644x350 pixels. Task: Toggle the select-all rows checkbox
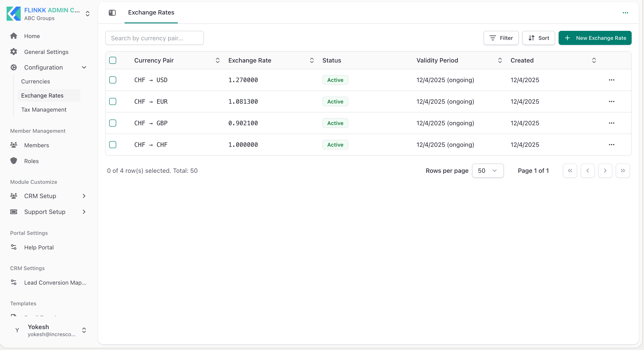(x=113, y=60)
